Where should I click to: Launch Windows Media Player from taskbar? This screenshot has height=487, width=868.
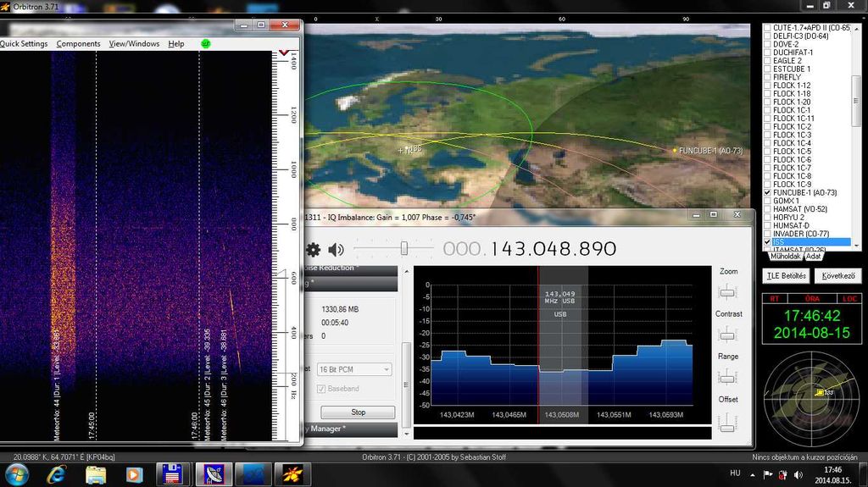(134, 473)
